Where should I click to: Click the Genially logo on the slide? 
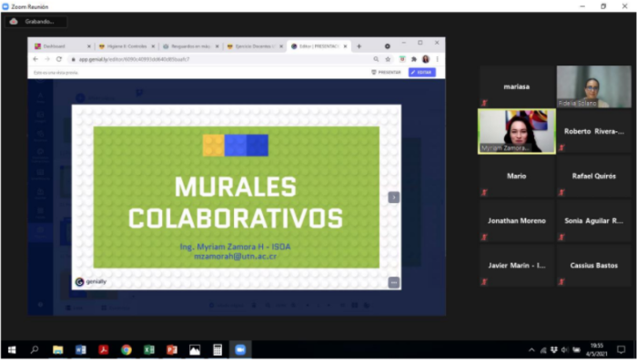91,282
